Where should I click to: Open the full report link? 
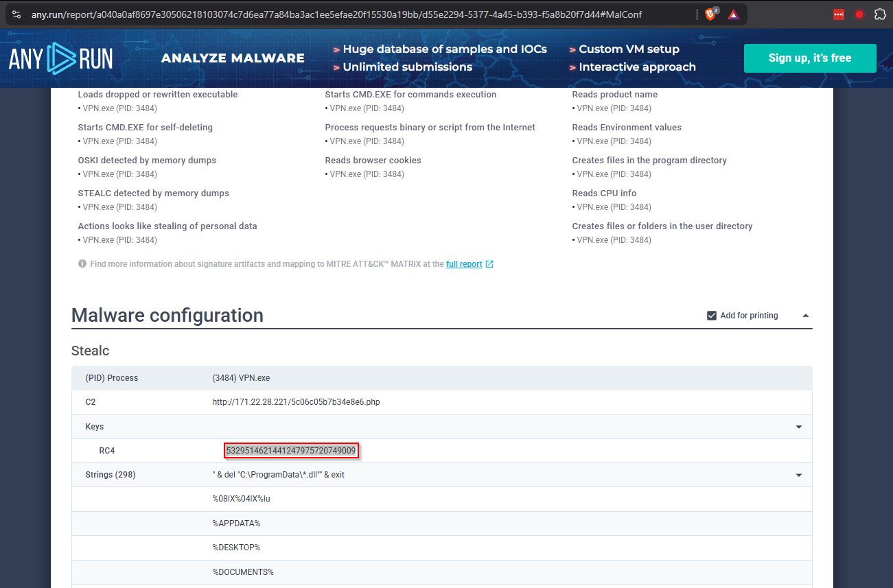point(464,264)
